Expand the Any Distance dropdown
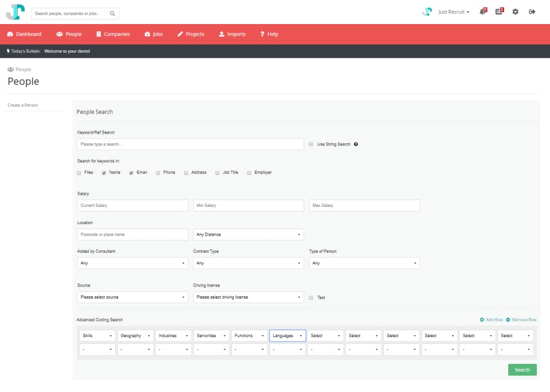Viewport: 550px width, 392px height. click(248, 234)
